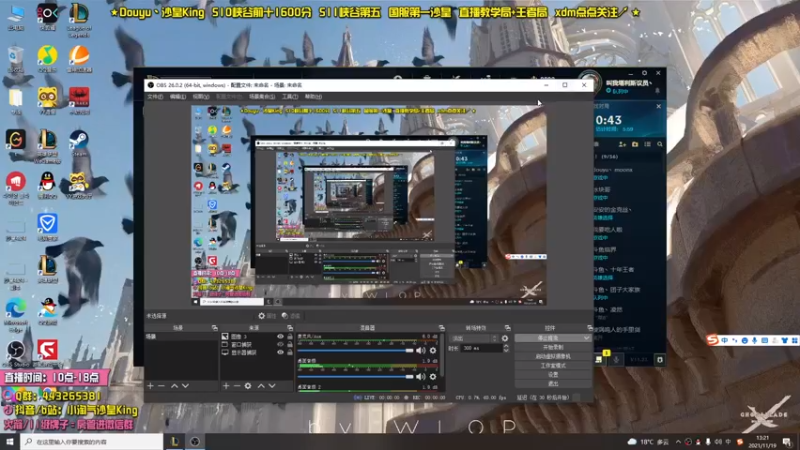The height and width of the screenshot is (450, 800).
Task: Pop out the Controls dock panel
Action: [590, 328]
